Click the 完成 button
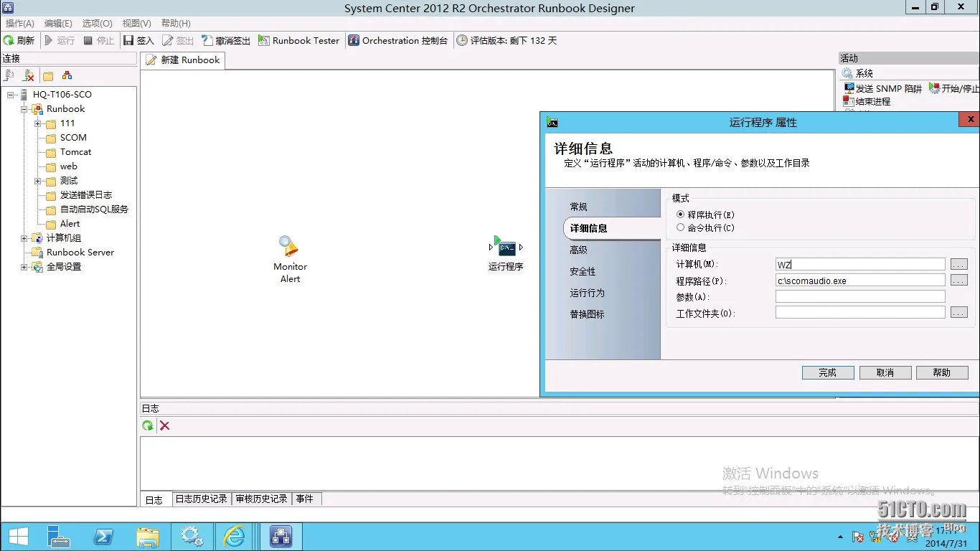Viewport: 980px width, 551px height. (x=828, y=372)
